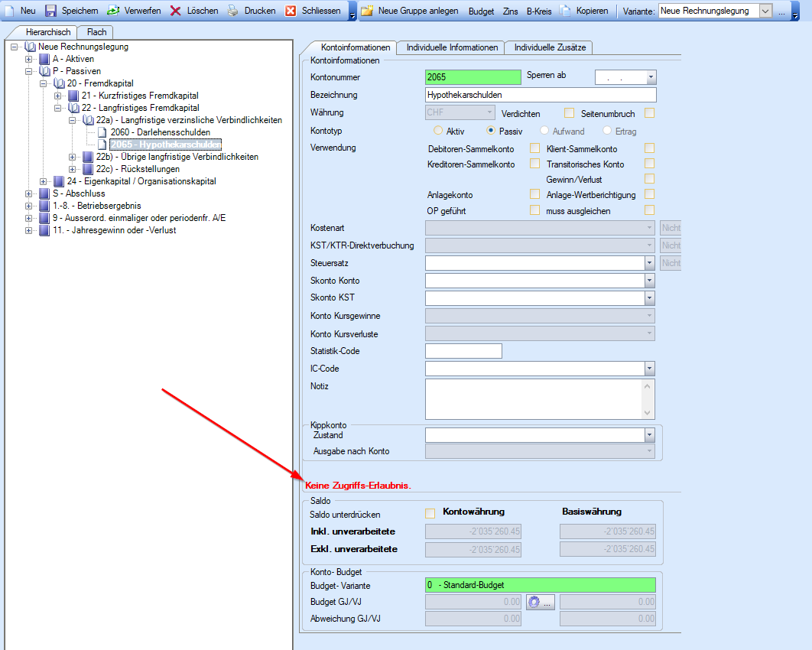
Task: Expand the 22b) Übrige langfristige Verbindlichkeiten node
Action: coord(72,157)
